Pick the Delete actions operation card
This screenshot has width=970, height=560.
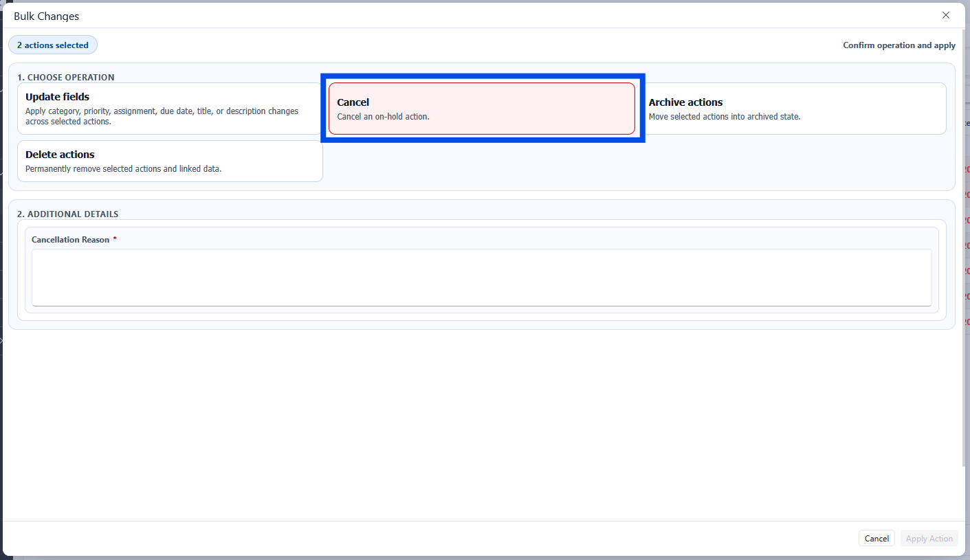click(169, 161)
